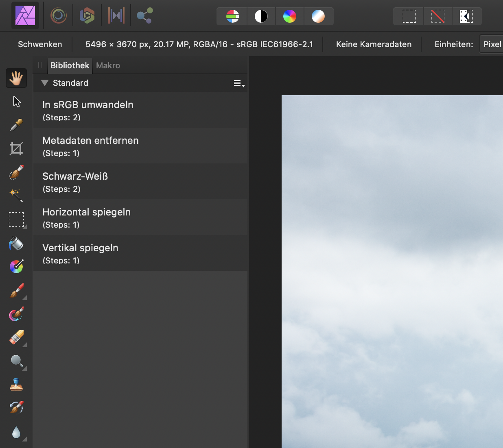
Task: Run the 'In sRGB umwandeln' macro
Action: [x=140, y=110]
